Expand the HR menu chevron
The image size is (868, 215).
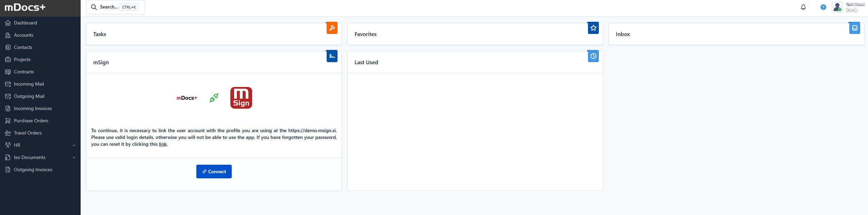click(74, 145)
